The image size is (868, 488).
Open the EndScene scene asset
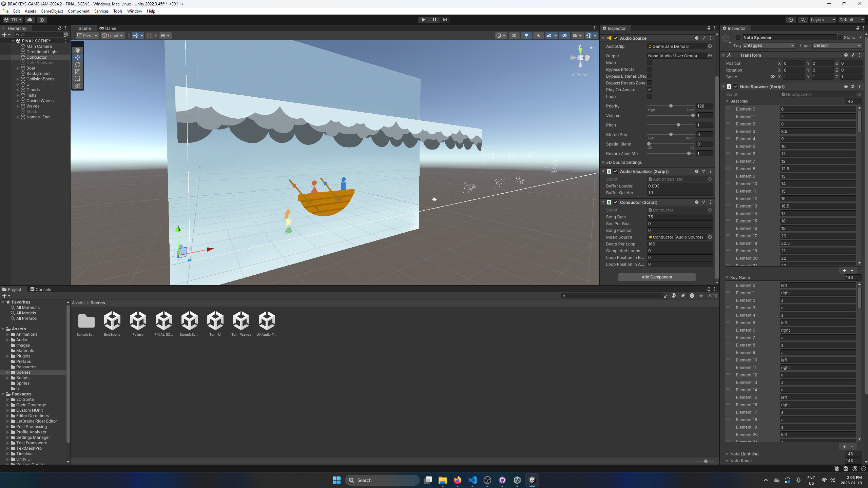(112, 321)
